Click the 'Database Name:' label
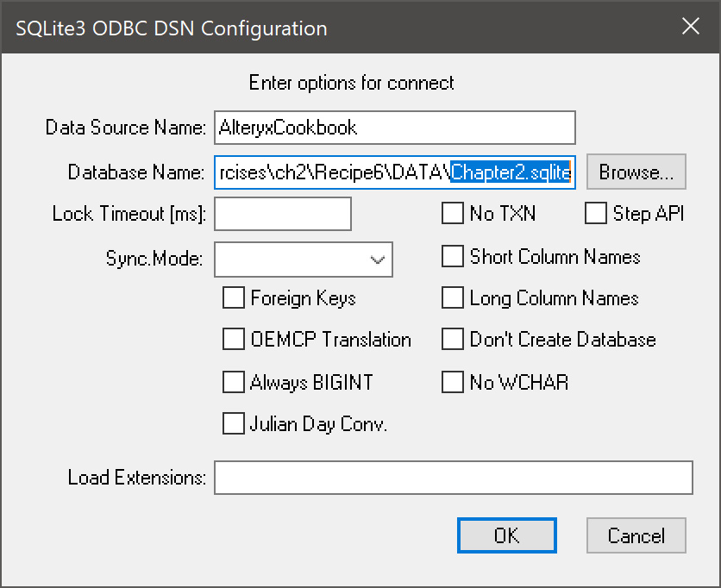This screenshot has height=588, width=721. 136,172
